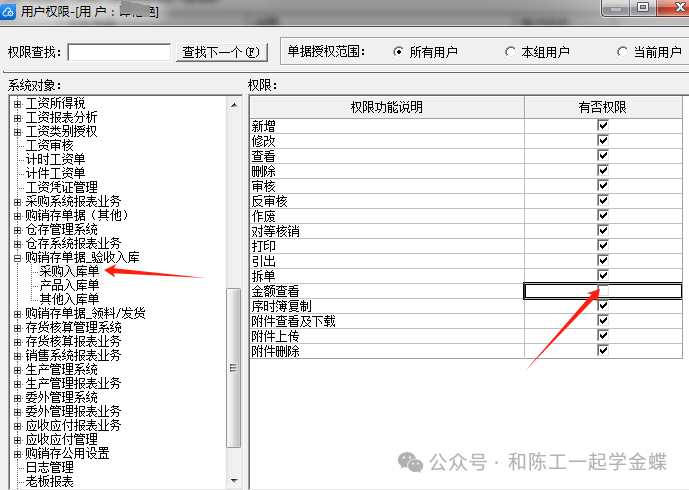This screenshot has width=689, height=490.
Task: Disable the 附件删除 permission checkbox
Action: tap(602, 351)
